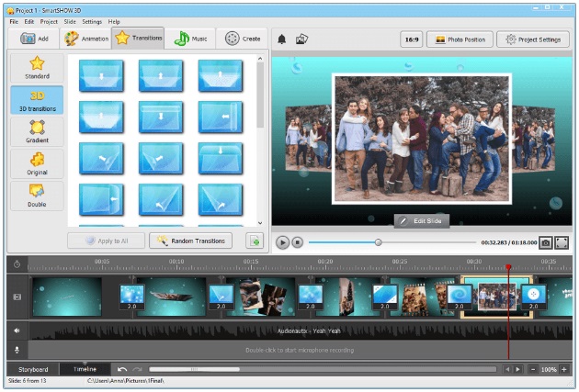Select the Transitions tab
The height and width of the screenshot is (392, 579).
tap(138, 38)
